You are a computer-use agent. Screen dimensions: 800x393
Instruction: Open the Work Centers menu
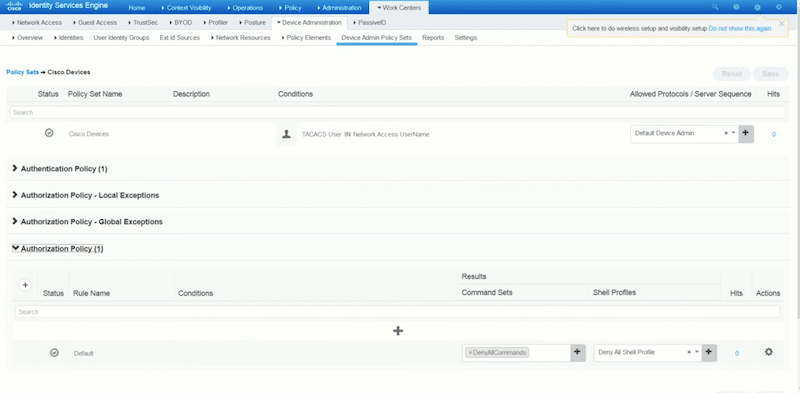pos(399,8)
